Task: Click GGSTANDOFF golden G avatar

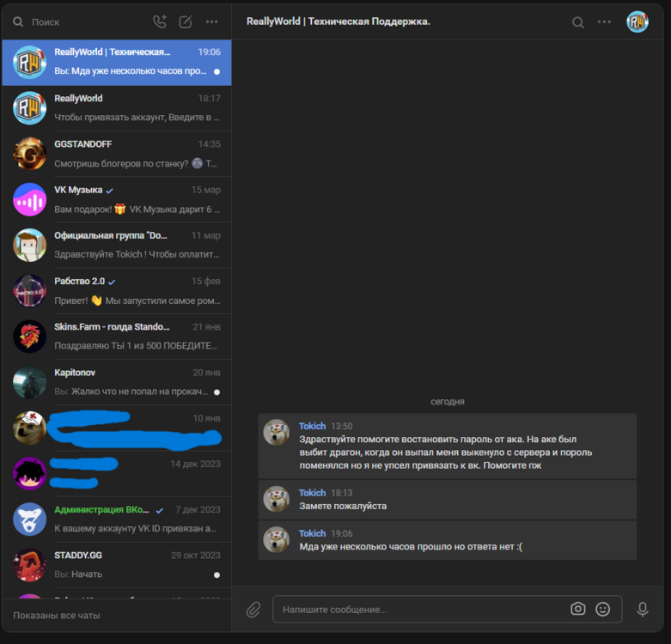Action: point(29,154)
